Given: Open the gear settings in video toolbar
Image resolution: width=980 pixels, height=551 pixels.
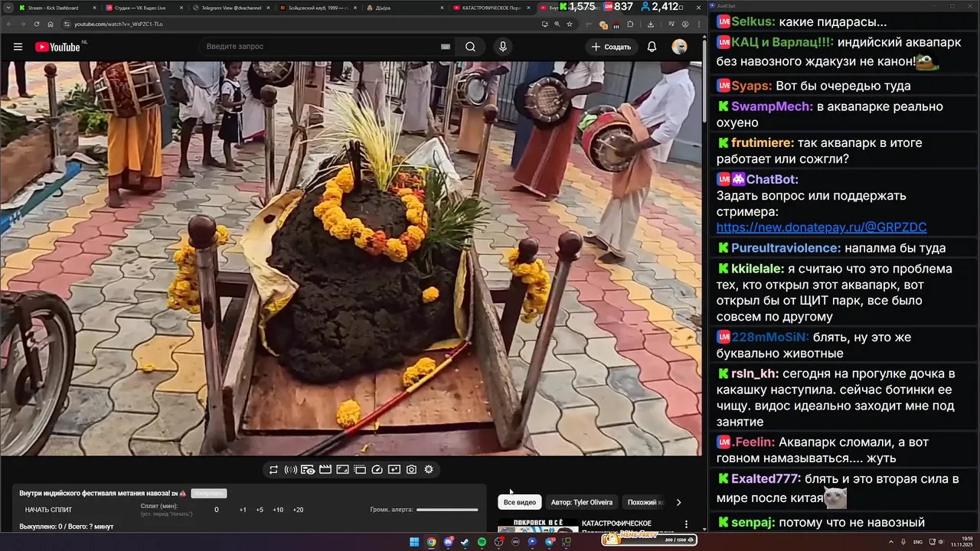Looking at the screenshot, I should click(x=429, y=470).
